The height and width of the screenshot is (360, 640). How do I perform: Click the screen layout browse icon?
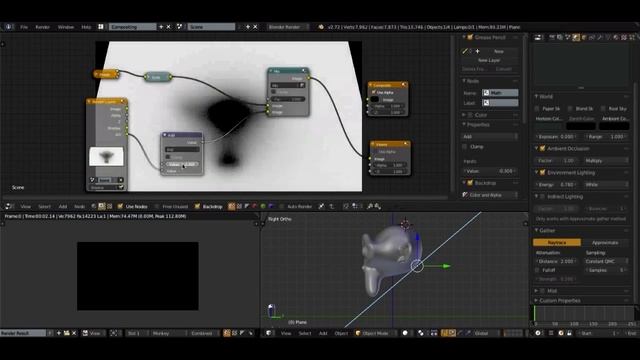[101, 27]
